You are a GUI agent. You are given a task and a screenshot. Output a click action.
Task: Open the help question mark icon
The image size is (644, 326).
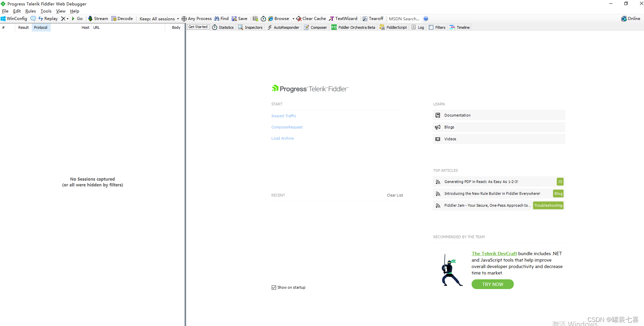pos(426,19)
